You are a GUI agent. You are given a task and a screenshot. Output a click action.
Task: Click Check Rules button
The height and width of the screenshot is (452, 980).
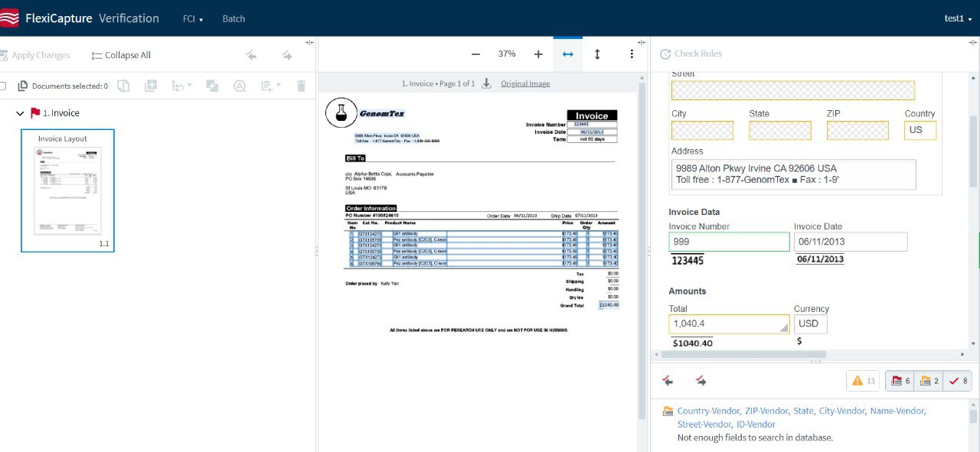pos(690,54)
